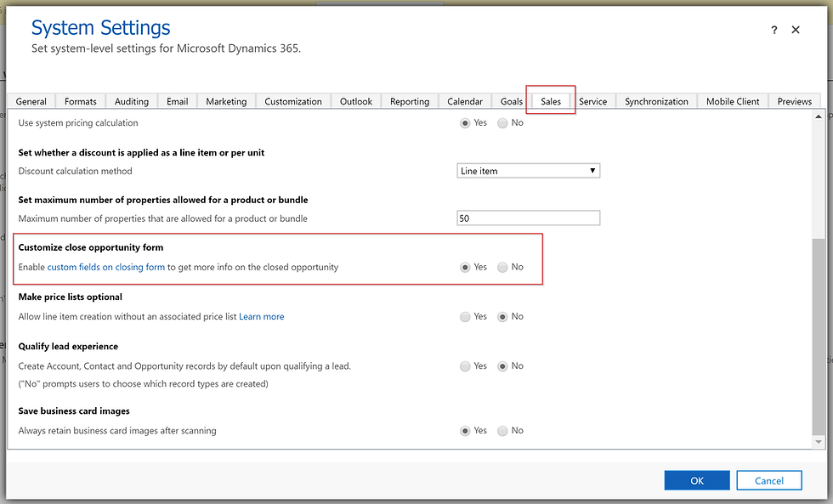Click the maximum number of properties field
The width and height of the screenshot is (833, 504).
tap(529, 218)
